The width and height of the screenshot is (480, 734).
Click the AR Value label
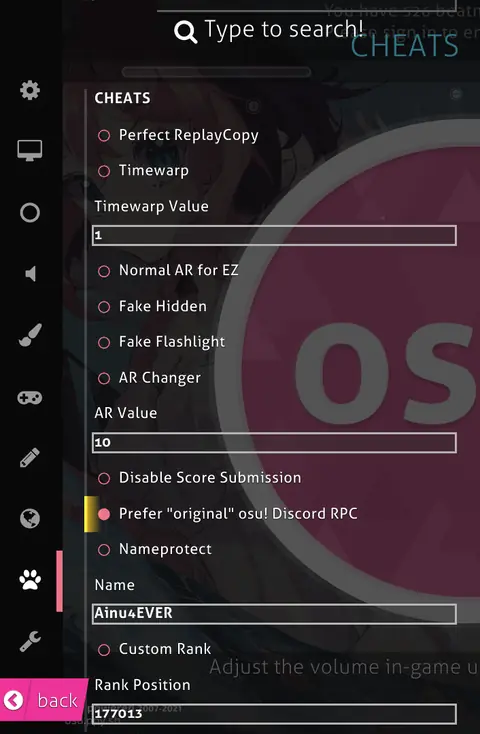[x=126, y=413]
